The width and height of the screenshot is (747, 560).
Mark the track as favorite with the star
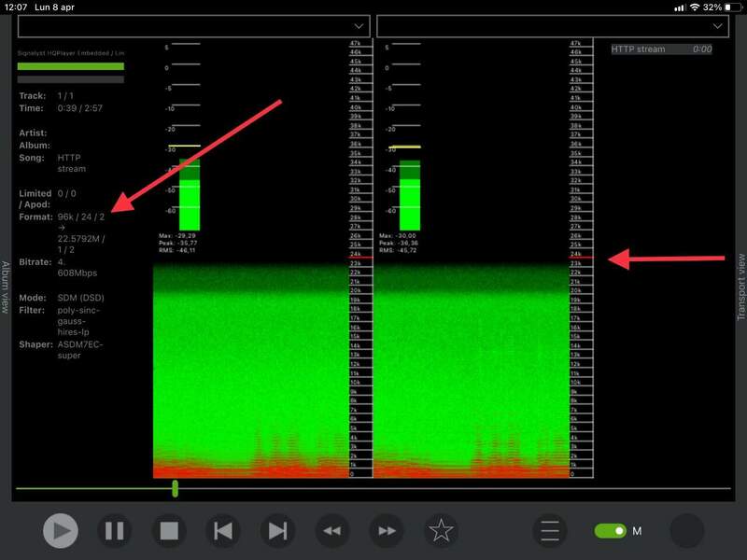(x=441, y=531)
